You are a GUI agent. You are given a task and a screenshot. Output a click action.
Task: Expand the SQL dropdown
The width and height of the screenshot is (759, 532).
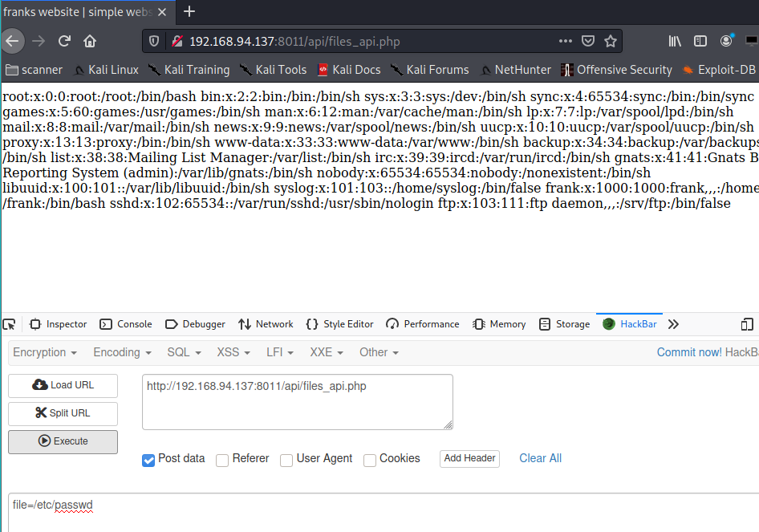click(x=184, y=352)
